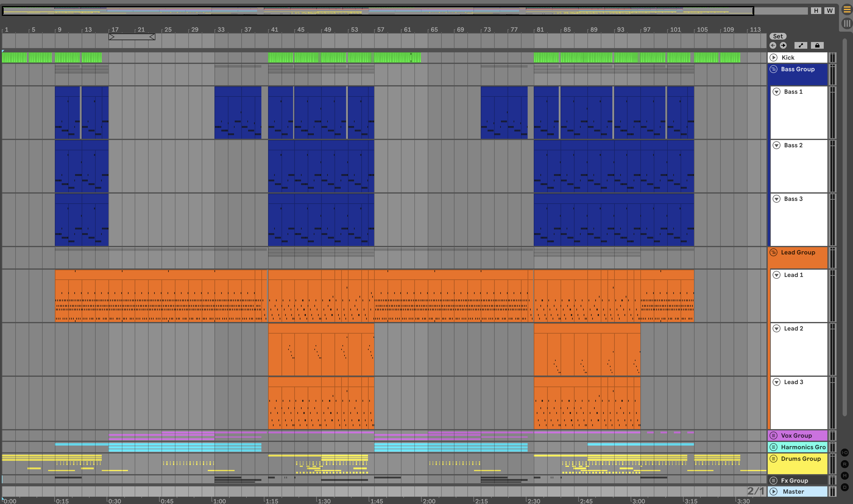Expand the Drums Group track
The image size is (853, 504).
coord(773,458)
